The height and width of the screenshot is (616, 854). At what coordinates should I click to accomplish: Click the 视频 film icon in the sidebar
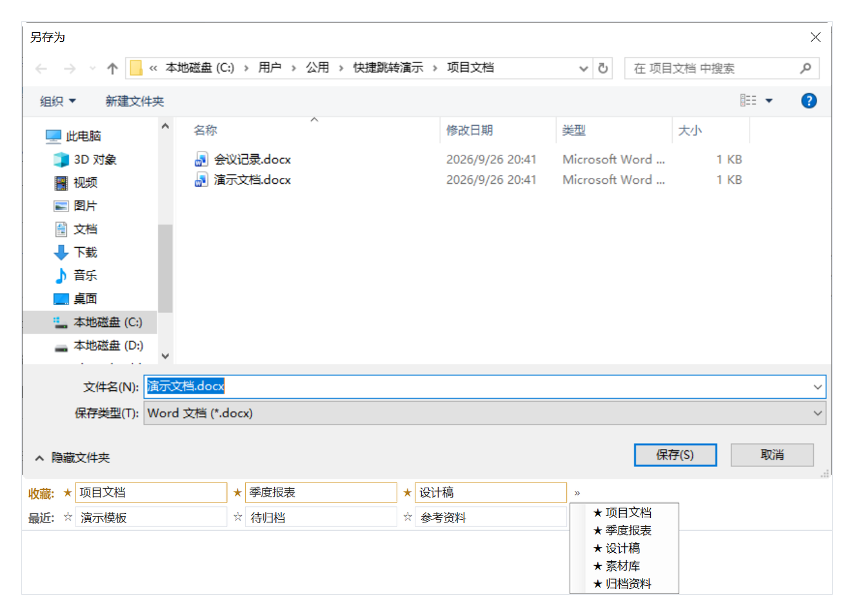pyautogui.click(x=61, y=183)
